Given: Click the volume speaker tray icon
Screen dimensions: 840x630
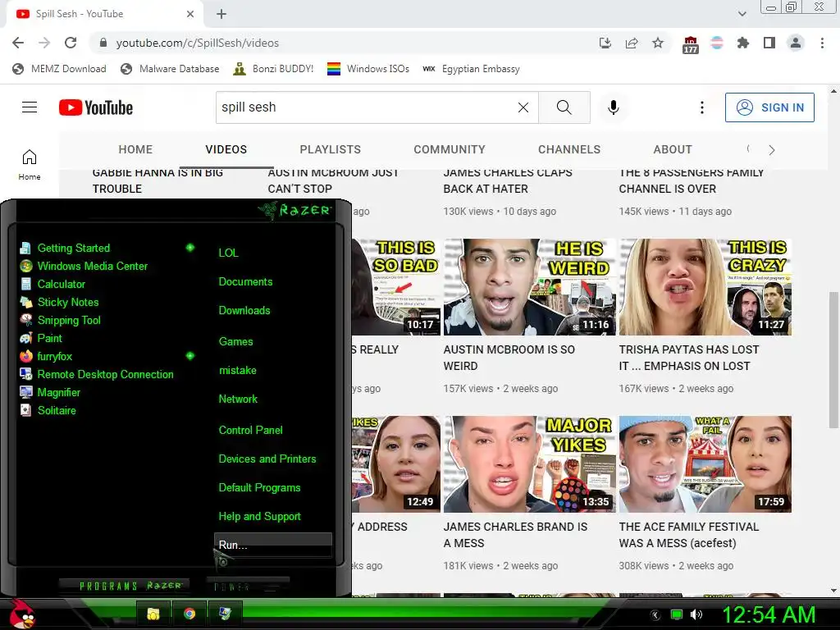Looking at the screenshot, I should point(696,614).
